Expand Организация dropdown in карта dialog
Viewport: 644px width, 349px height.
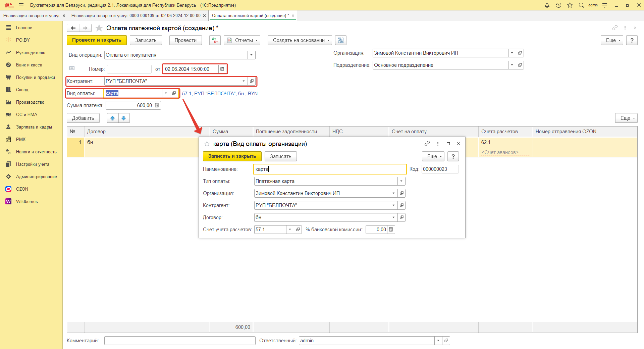click(393, 193)
